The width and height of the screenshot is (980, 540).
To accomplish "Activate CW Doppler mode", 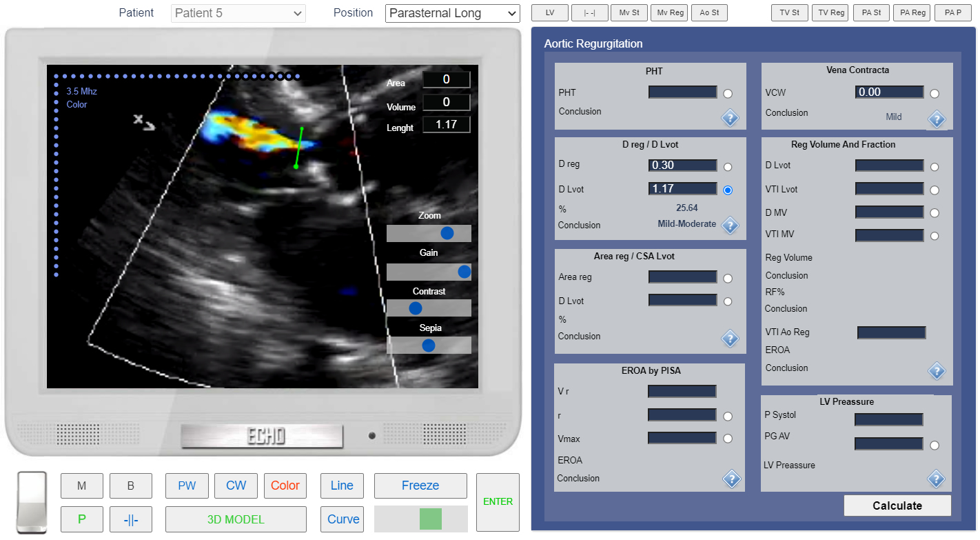I will 236,486.
